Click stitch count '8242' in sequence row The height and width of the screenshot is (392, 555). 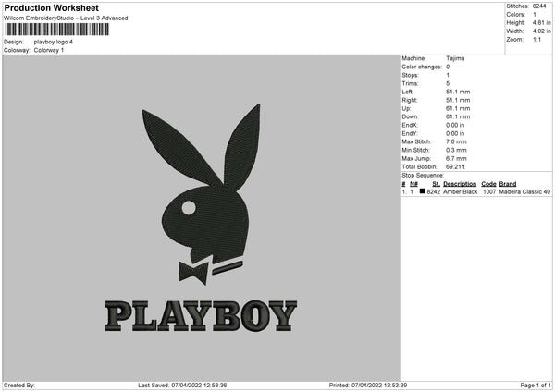[x=434, y=191]
